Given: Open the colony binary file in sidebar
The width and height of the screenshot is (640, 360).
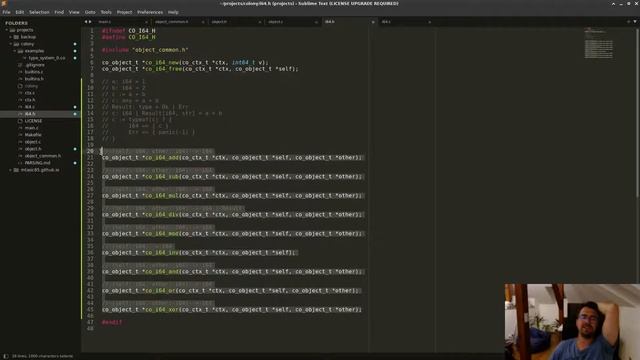Looking at the screenshot, I should pyautogui.click(x=31, y=86).
